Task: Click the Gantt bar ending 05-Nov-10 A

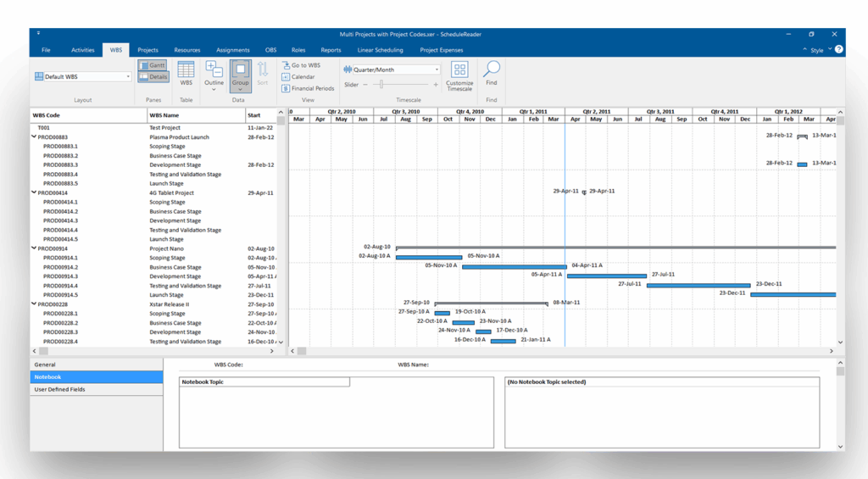Action: click(x=429, y=258)
